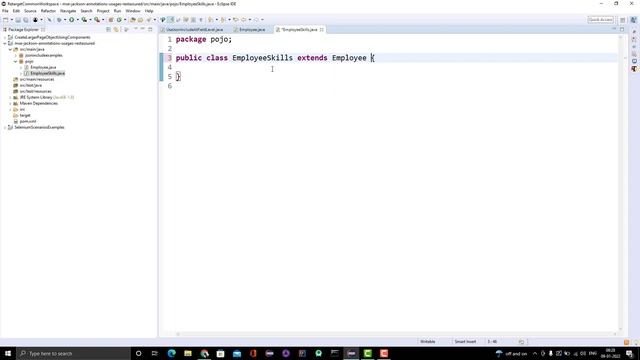Click the Toggle Mark Occurrences toolbar icon
This screenshot has height=360, width=640.
coord(171,20)
